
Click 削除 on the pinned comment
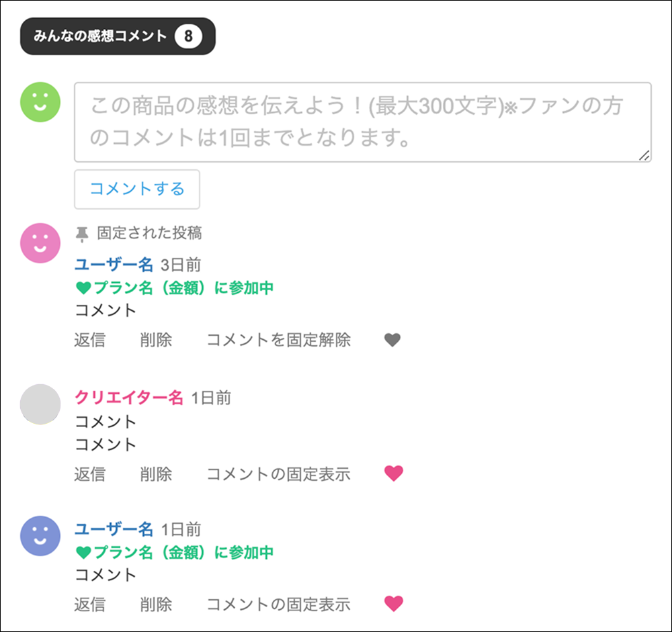[157, 340]
